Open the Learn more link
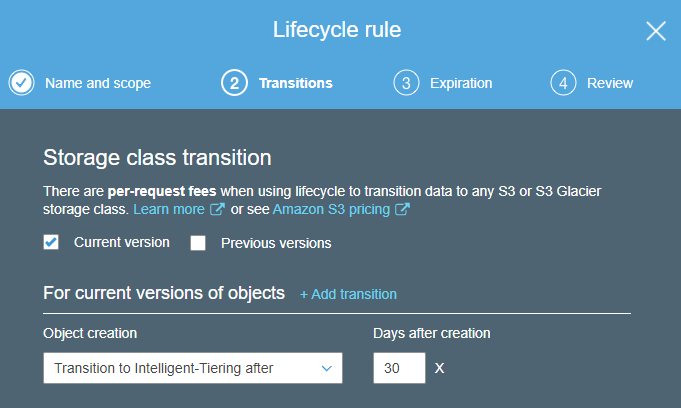The height and width of the screenshot is (408, 681). 169,210
